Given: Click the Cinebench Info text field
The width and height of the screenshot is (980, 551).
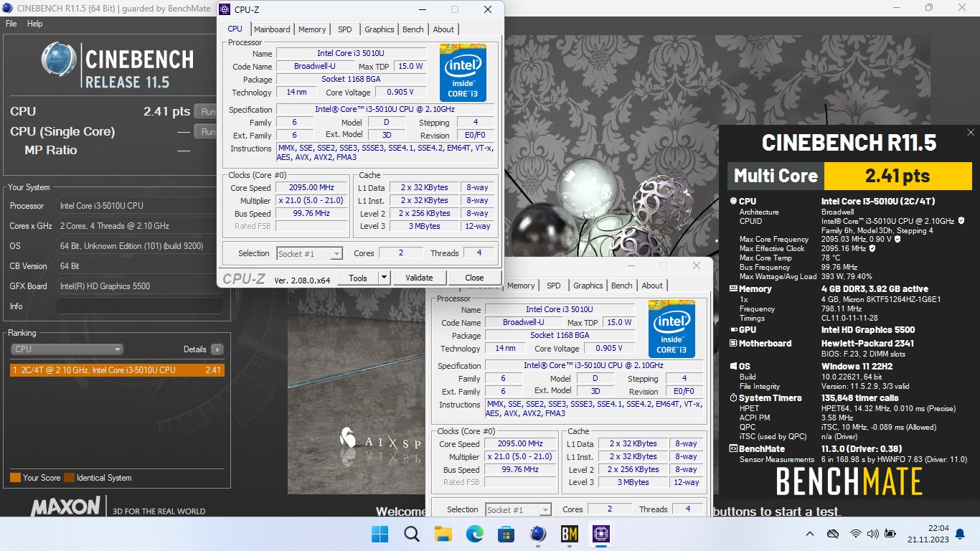Looking at the screenshot, I should click(x=138, y=306).
